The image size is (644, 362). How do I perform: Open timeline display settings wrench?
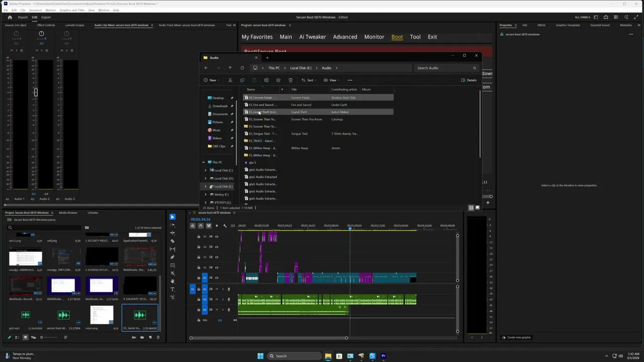(225, 226)
